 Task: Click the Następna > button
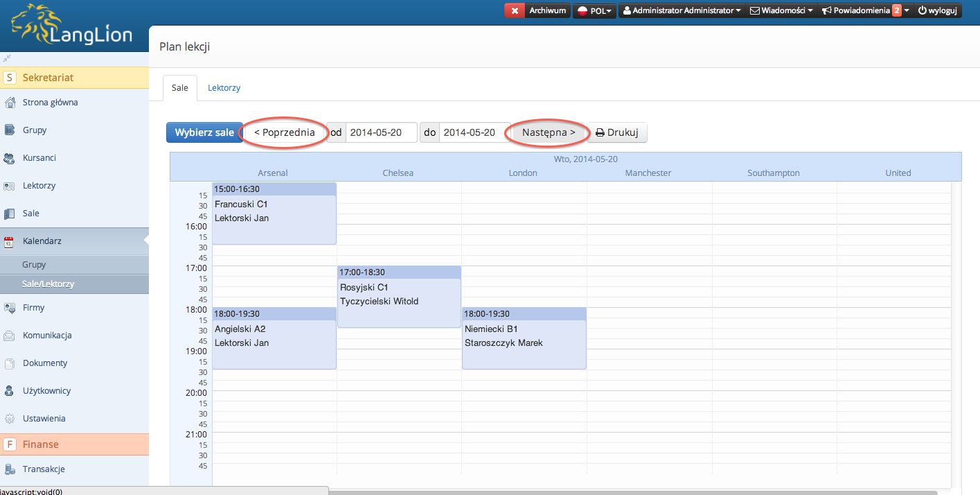tap(549, 132)
